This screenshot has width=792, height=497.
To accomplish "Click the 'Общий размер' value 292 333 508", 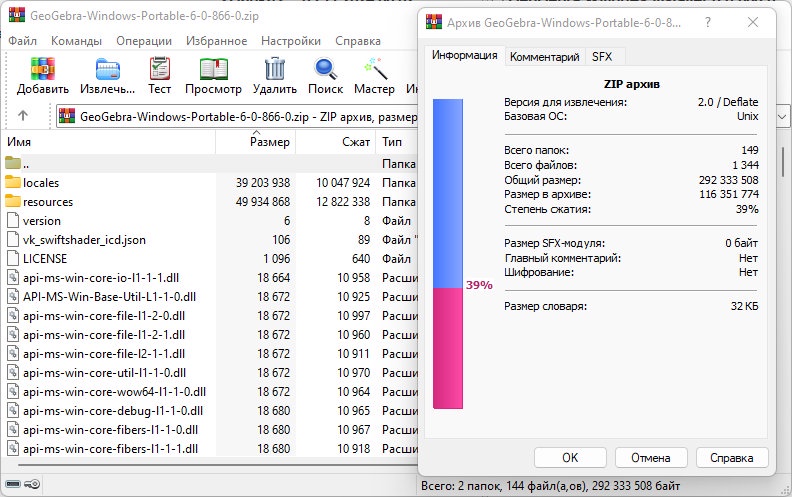I will 728,180.
